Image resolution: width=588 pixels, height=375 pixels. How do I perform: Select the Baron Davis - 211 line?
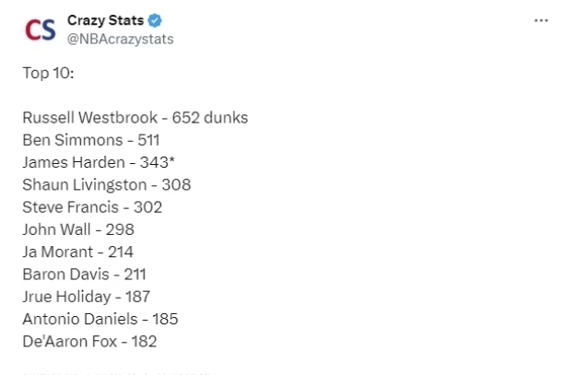84,275
